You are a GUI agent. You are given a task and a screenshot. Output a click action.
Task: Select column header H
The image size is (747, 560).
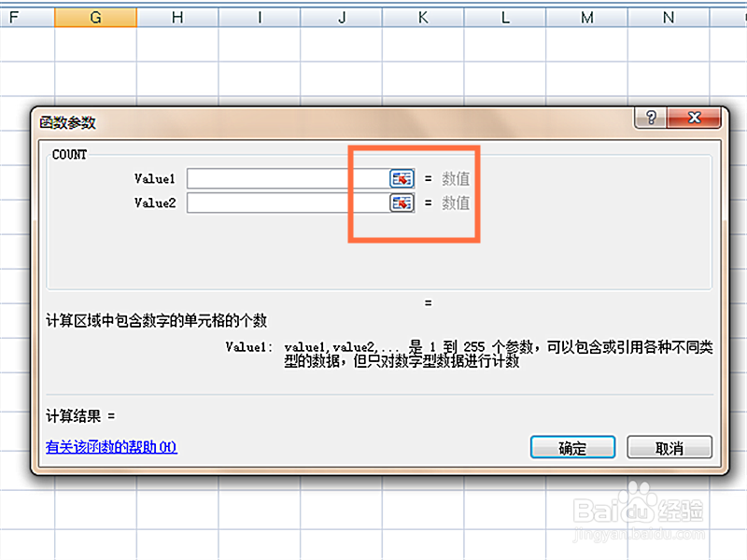tap(177, 16)
